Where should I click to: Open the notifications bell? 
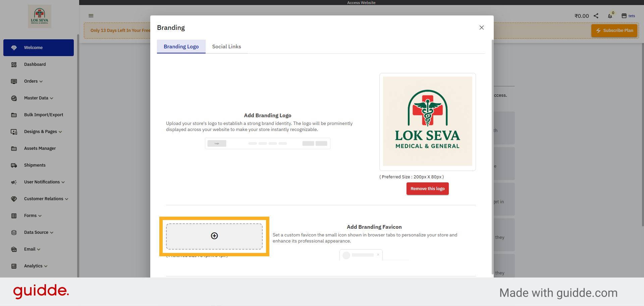(610, 16)
